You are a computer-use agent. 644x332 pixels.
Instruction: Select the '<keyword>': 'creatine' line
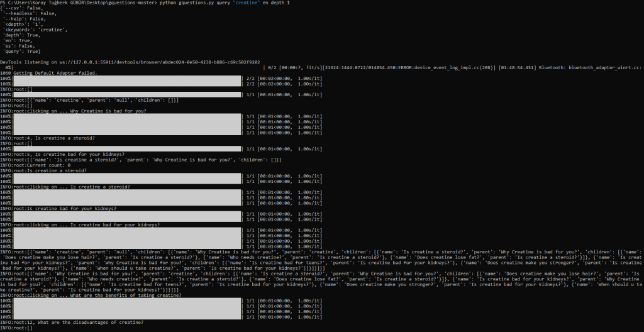coord(35,30)
